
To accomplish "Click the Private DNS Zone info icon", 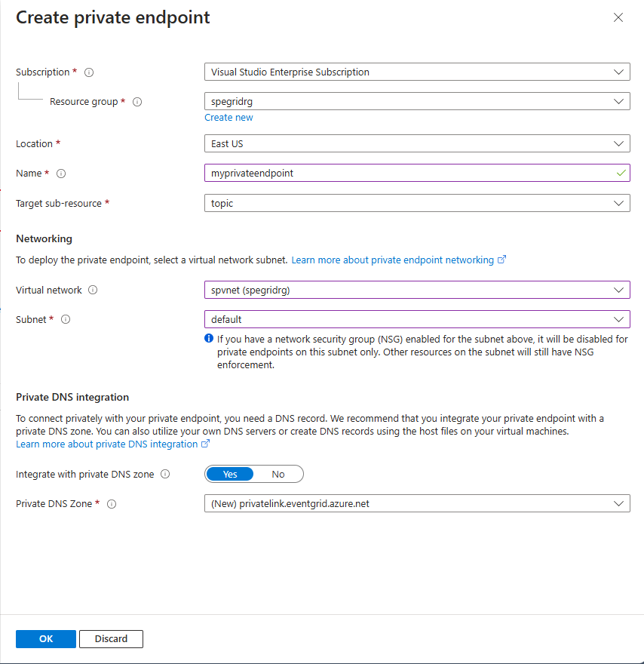I will tap(112, 504).
